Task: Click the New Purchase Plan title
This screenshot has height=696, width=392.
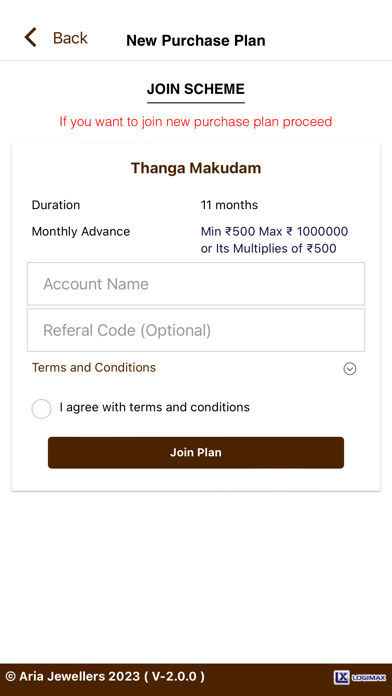Action: (x=196, y=40)
